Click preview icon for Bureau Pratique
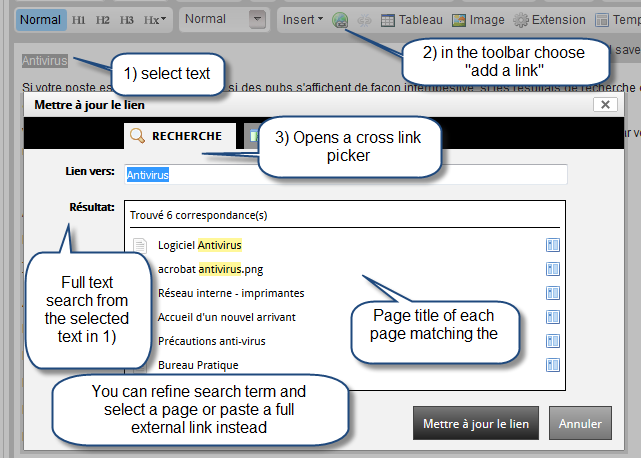Screen dimensions: 641x458 tap(552, 365)
